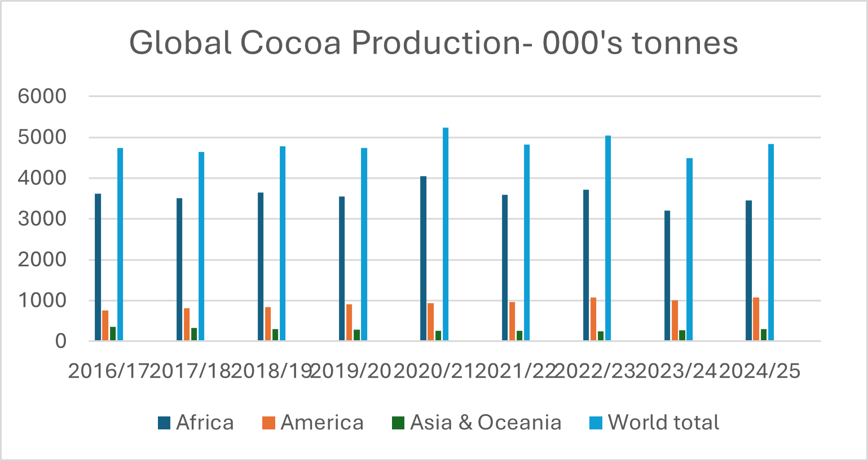Select the Africa bar for 2016/17
The height and width of the screenshot is (461, 868).
point(99,265)
